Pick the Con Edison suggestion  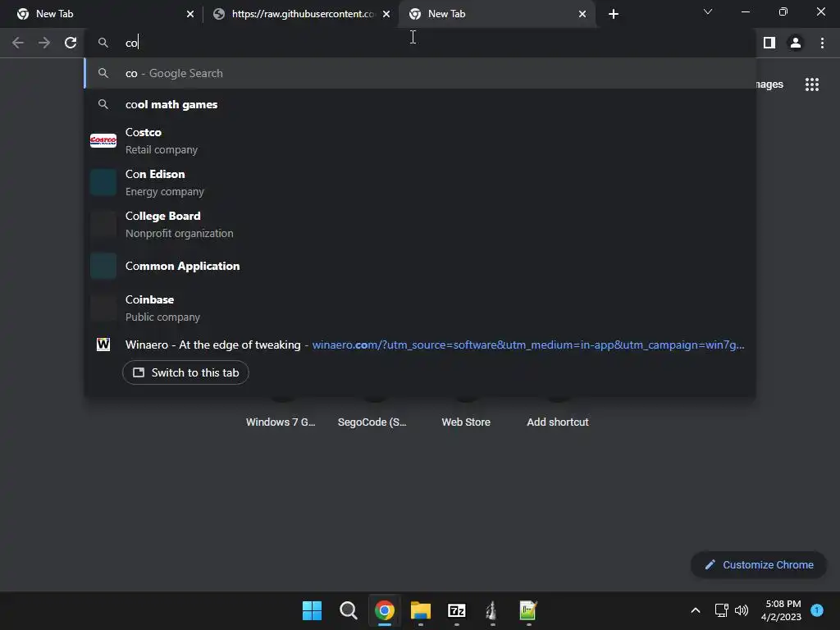420,183
